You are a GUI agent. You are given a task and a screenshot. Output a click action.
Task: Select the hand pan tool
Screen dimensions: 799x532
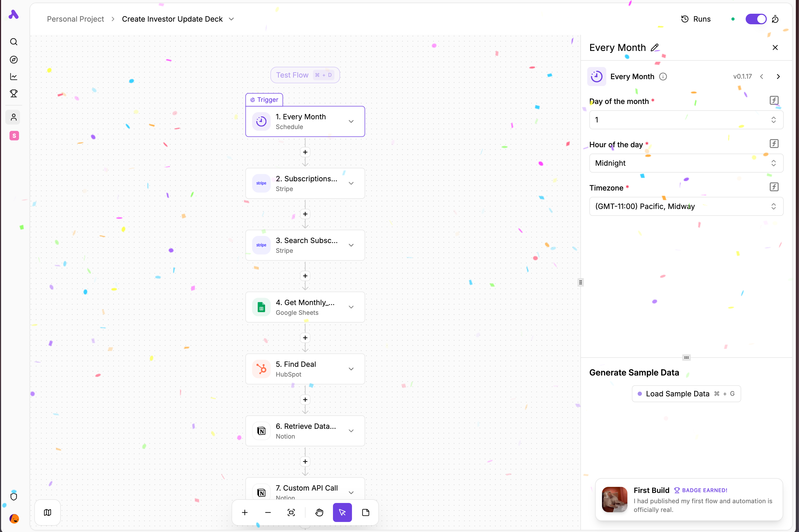point(319,512)
